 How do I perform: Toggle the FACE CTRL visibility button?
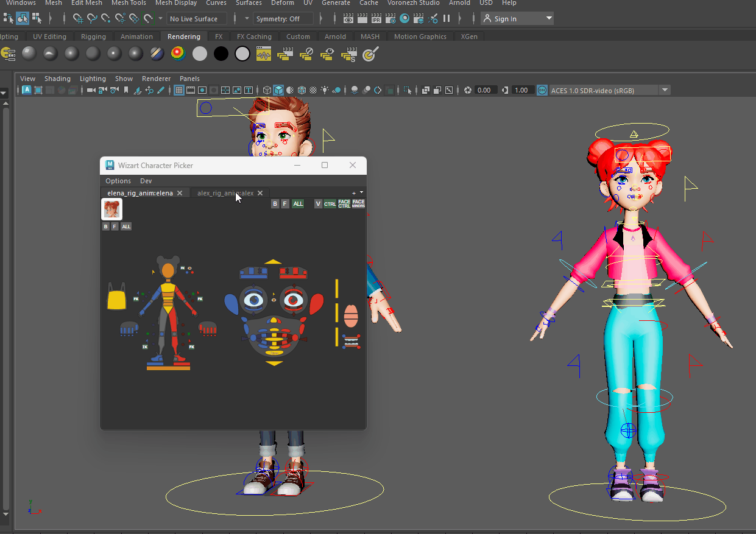(344, 204)
